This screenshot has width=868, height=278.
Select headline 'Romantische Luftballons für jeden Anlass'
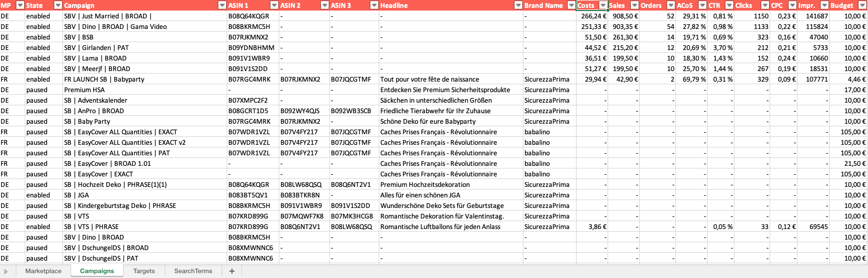451,226
